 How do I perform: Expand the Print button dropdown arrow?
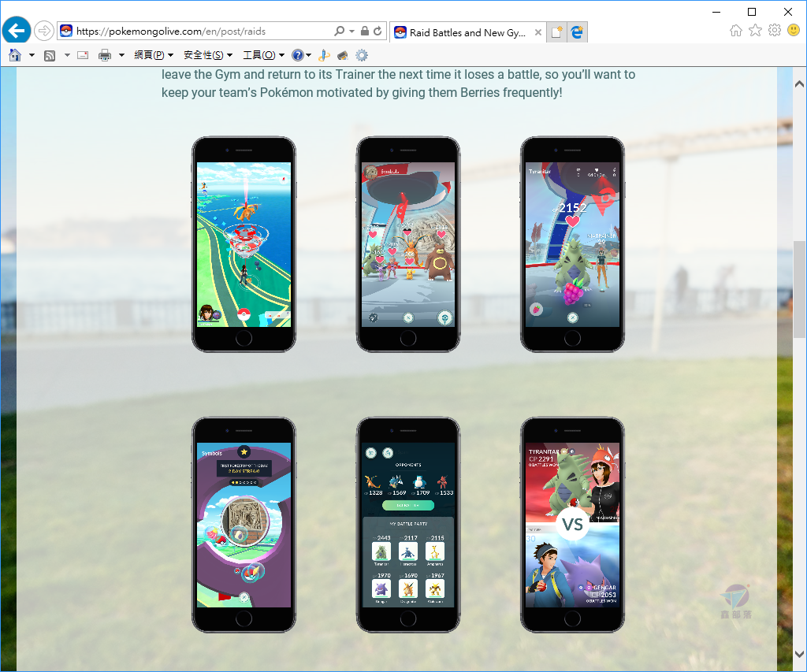pyautogui.click(x=121, y=55)
